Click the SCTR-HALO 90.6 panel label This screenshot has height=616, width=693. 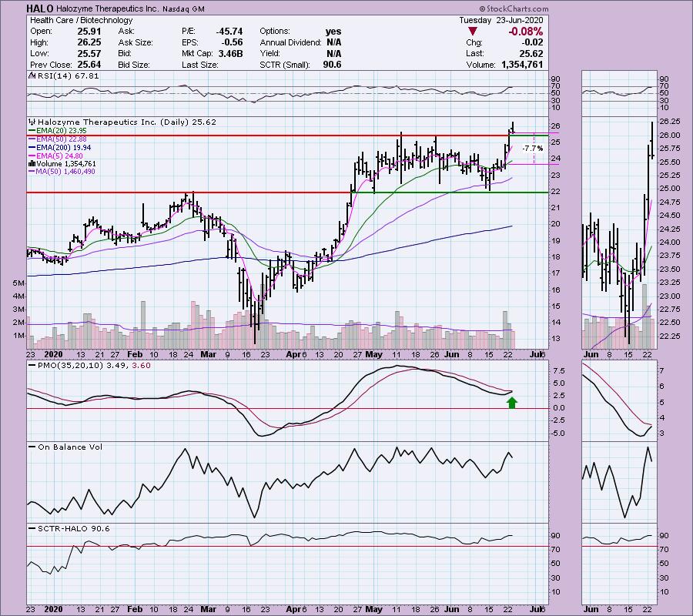click(x=74, y=528)
